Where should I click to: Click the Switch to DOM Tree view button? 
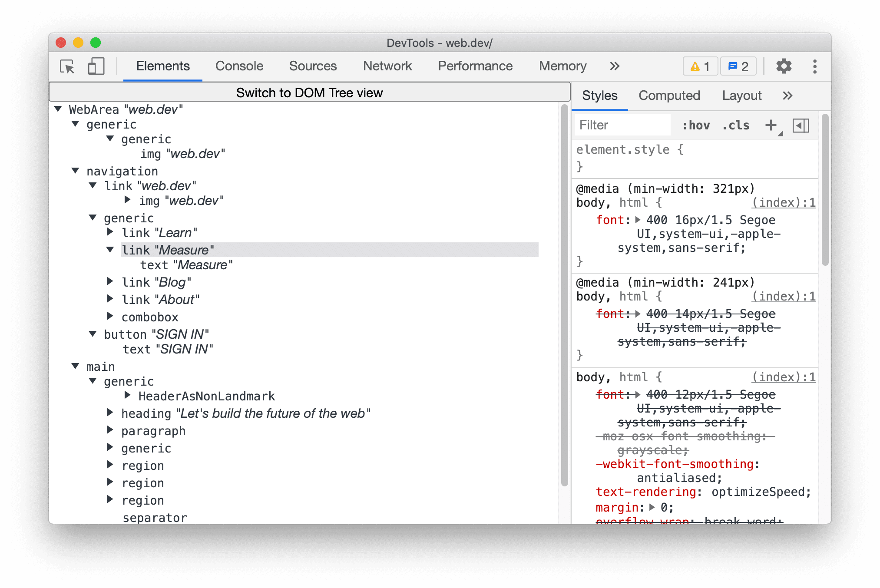[308, 92]
